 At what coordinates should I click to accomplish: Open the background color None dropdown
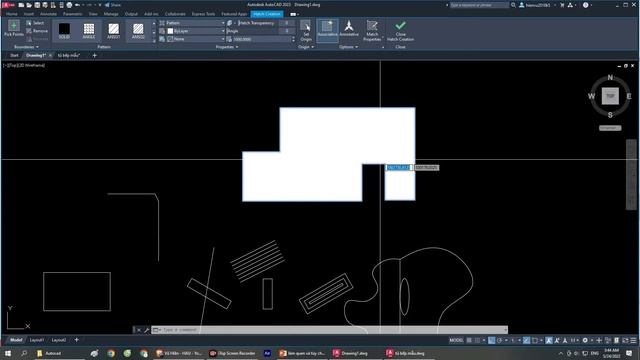click(195, 39)
